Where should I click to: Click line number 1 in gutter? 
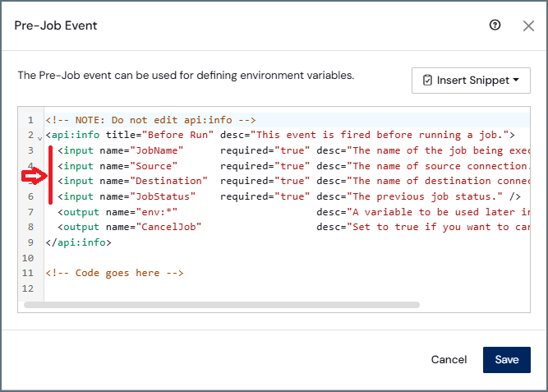pos(30,120)
